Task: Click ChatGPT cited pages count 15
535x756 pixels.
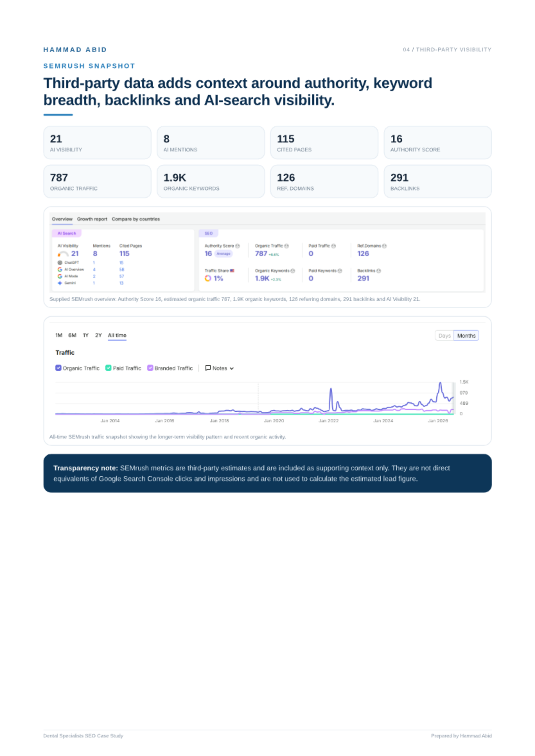Action: (x=121, y=263)
